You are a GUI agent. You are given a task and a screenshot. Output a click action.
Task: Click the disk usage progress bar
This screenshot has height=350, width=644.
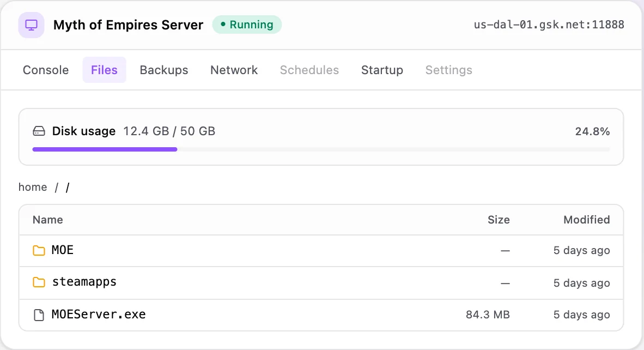(x=321, y=149)
